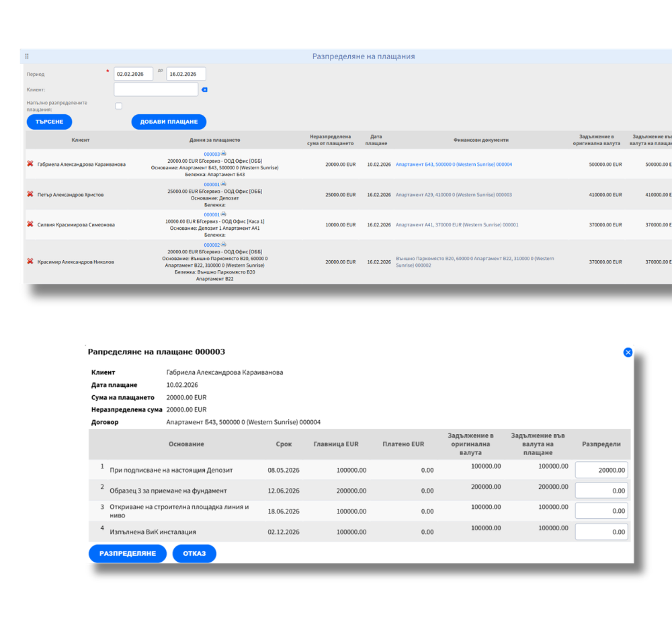Click the ДОБАВИ ПЛАЩАНЕ button
This screenshot has height=621, width=672.
click(169, 122)
